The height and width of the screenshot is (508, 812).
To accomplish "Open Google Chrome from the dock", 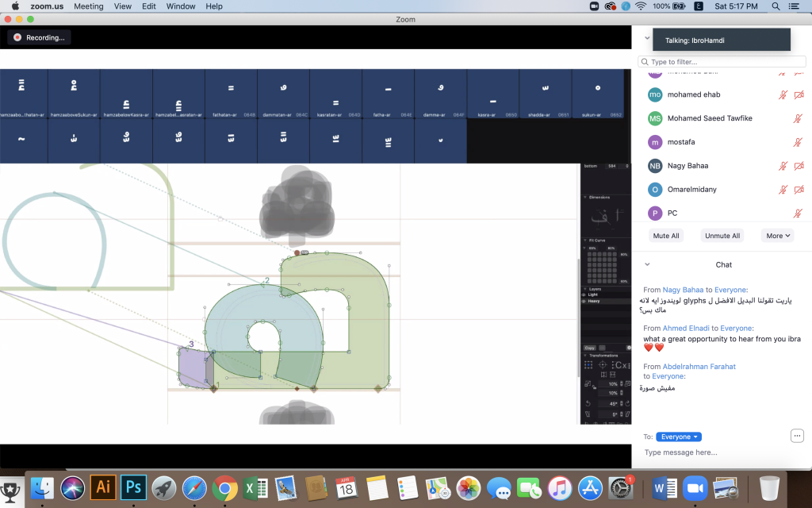I will pos(224,488).
